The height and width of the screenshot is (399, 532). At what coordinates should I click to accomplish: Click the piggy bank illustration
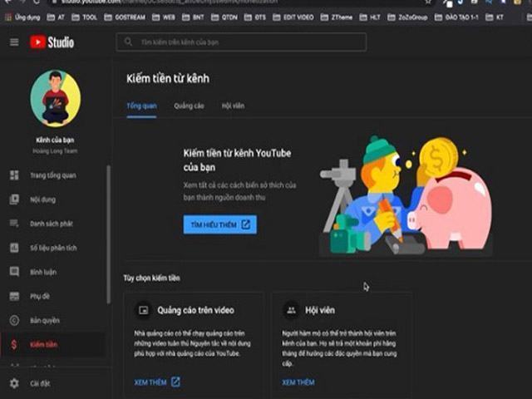pos(451,209)
